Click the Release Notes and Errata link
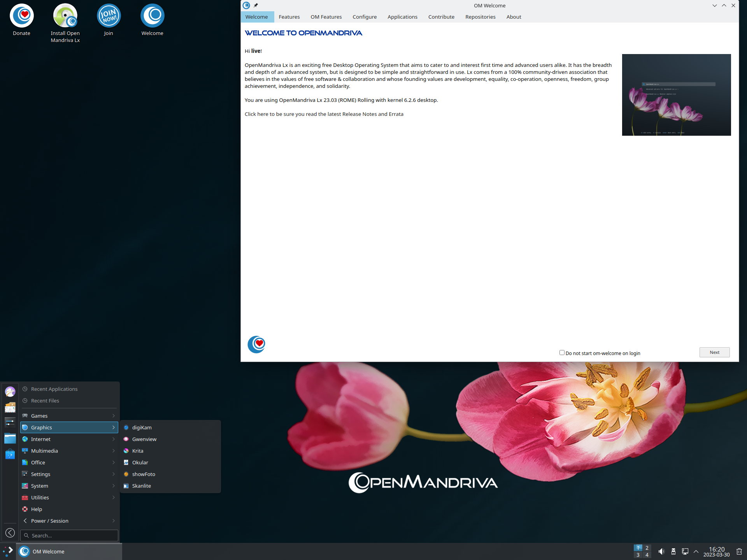Screen dimensions: 747x560 click(x=324, y=114)
